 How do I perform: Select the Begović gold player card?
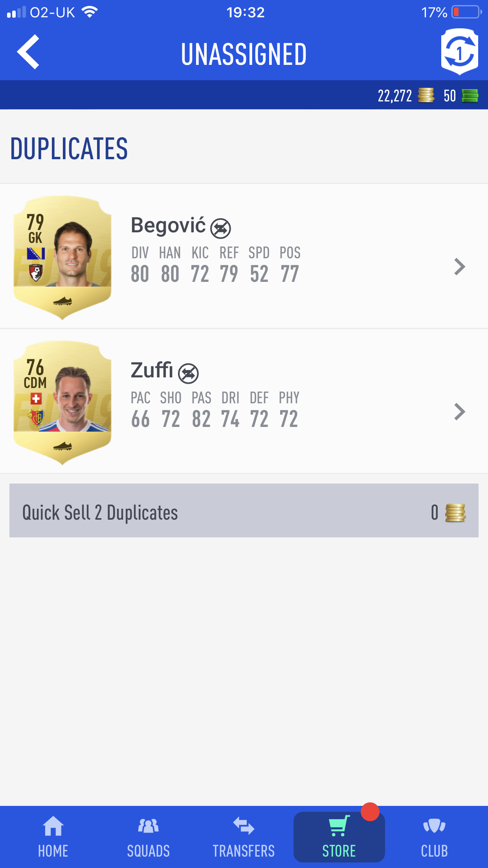coord(62,257)
